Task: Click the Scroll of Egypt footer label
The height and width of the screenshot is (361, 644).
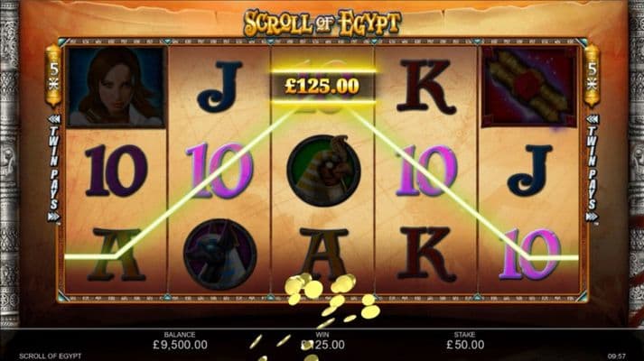Action: pyautogui.click(x=50, y=356)
